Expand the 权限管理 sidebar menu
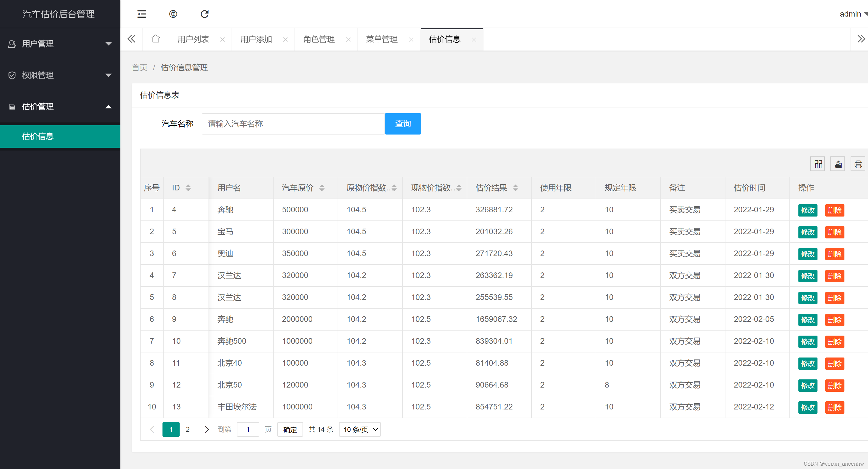The image size is (868, 469). tap(60, 75)
